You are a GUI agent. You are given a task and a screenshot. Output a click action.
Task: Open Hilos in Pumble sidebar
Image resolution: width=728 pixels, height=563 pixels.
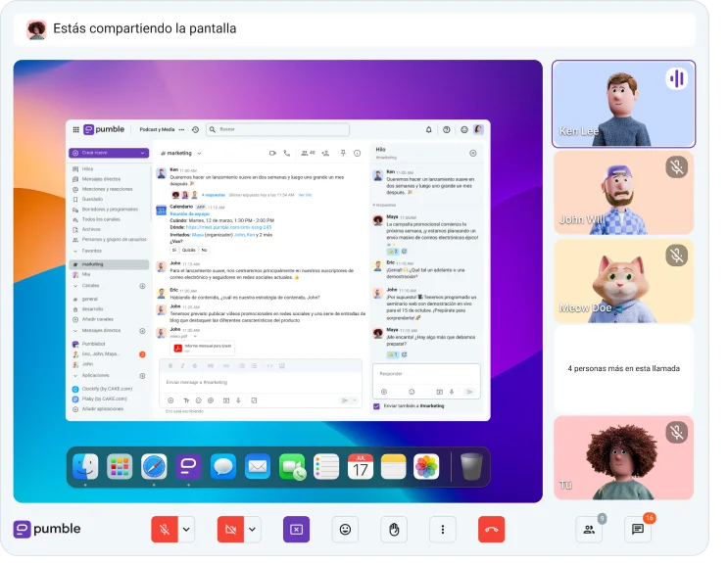tap(88, 169)
